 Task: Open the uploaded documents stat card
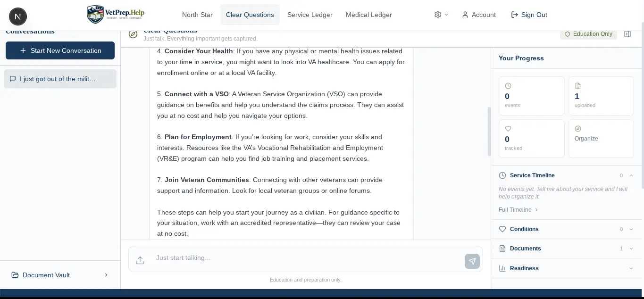pos(601,96)
